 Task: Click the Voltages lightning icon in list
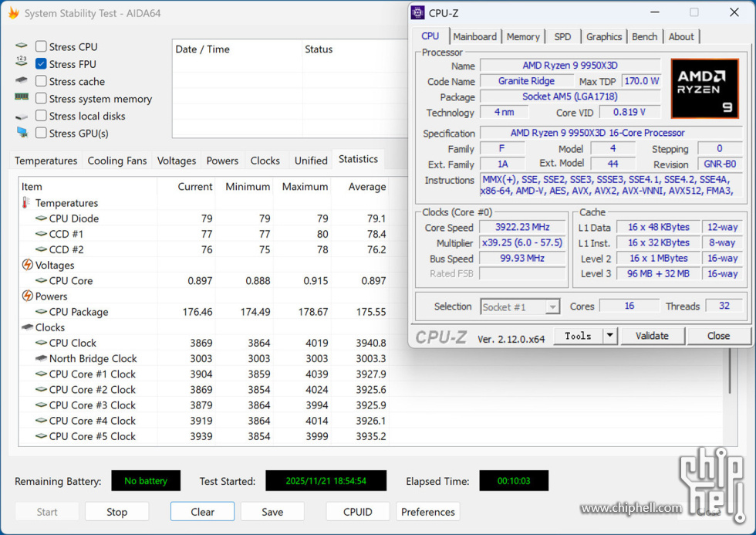(27, 265)
